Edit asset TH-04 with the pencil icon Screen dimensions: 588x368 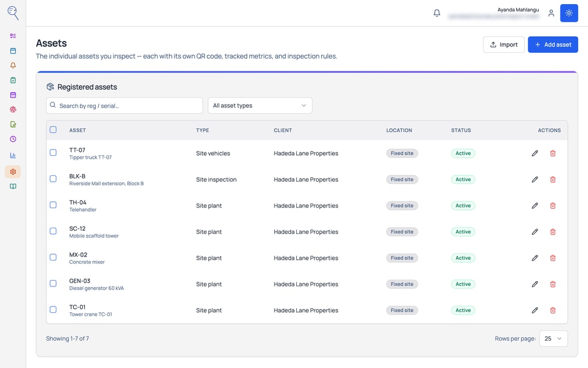pyautogui.click(x=535, y=206)
